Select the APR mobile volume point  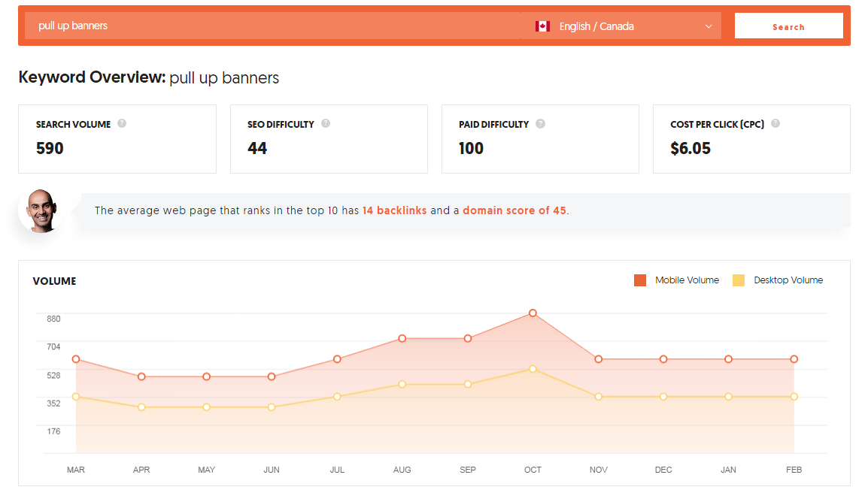pyautogui.click(x=141, y=377)
